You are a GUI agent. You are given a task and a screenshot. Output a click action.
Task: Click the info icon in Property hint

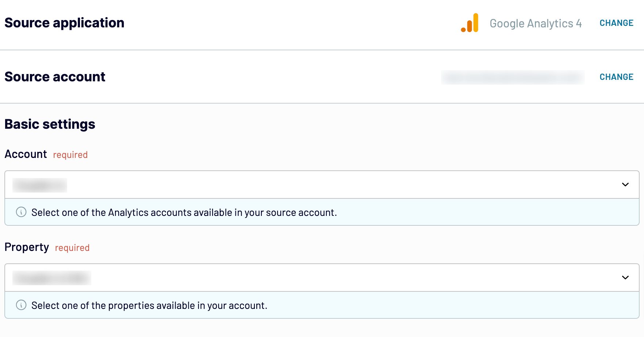(x=21, y=305)
